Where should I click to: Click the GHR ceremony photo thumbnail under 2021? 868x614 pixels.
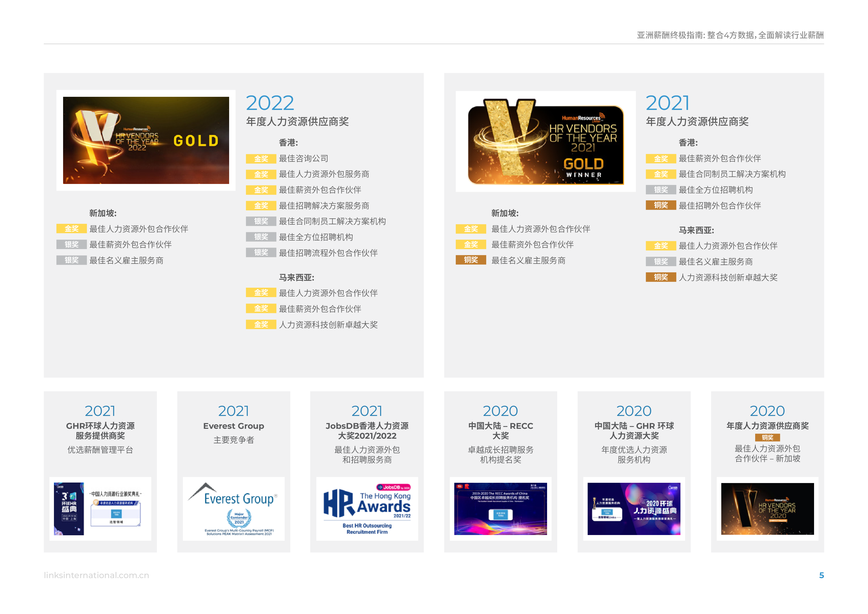pyautogui.click(x=100, y=509)
